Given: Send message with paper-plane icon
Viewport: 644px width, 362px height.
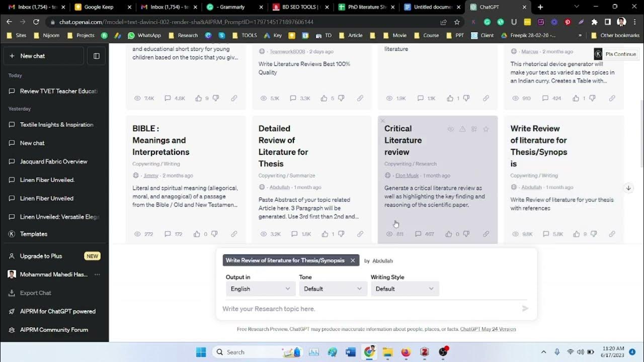Looking at the screenshot, I should tap(525, 309).
